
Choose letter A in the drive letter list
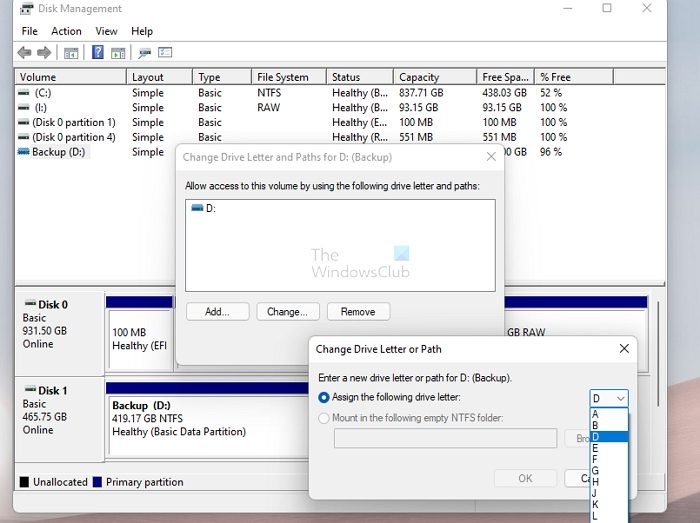[609, 414]
